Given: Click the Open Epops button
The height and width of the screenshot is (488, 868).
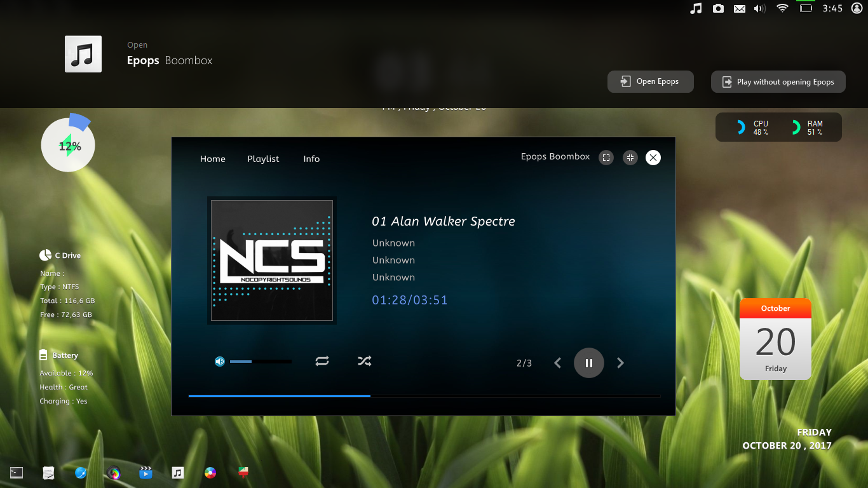Looking at the screenshot, I should point(650,82).
